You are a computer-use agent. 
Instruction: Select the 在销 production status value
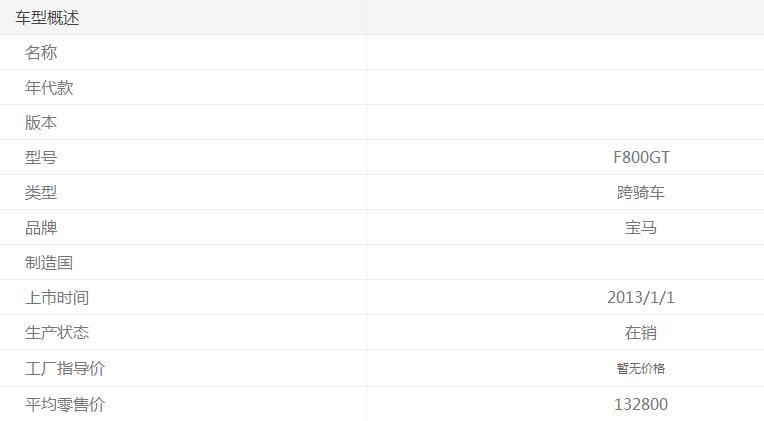click(641, 333)
